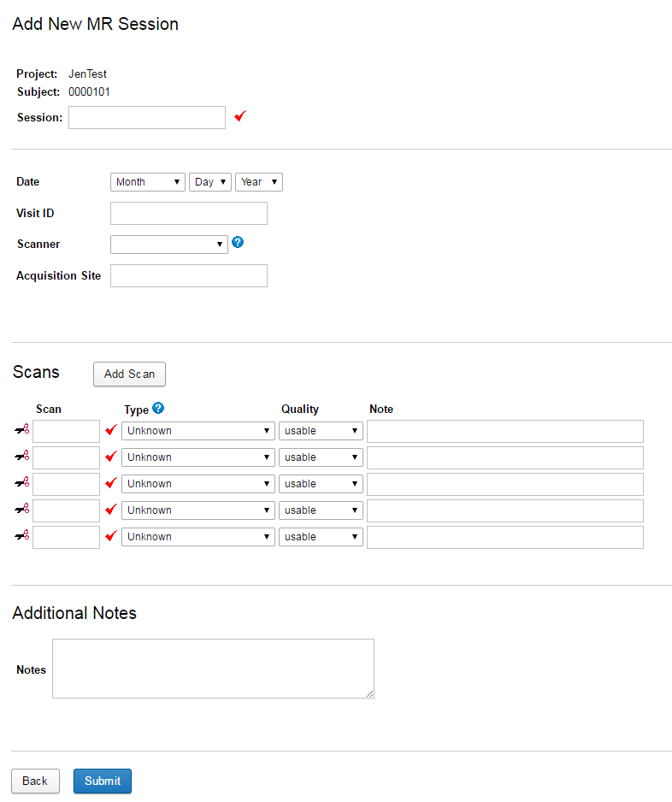Click red checkmark on second scan row
The width and height of the screenshot is (672, 802).
110,457
